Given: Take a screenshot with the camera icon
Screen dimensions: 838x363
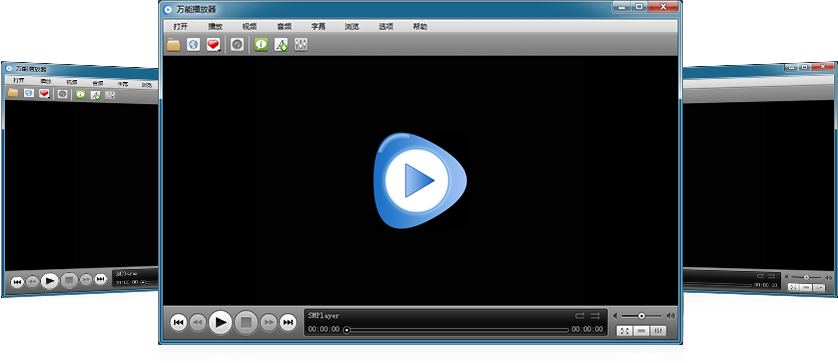Looking at the screenshot, I should tap(237, 45).
